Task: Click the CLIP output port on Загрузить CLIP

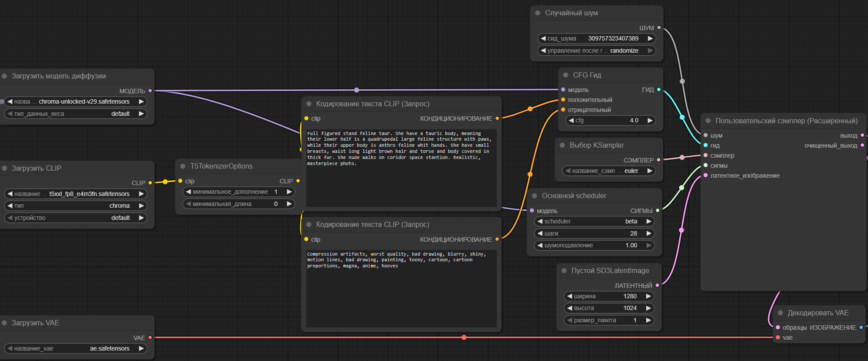Action: tap(150, 183)
